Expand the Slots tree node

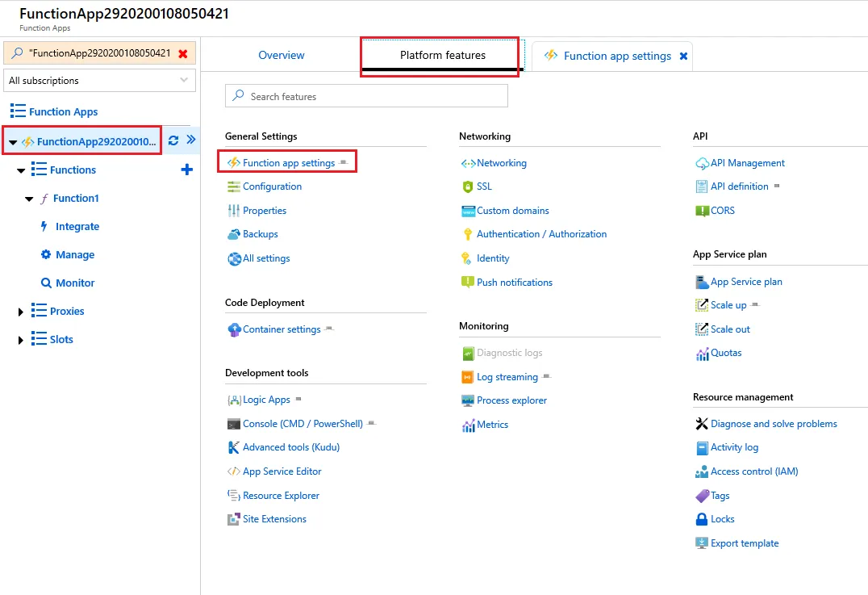pos(21,340)
